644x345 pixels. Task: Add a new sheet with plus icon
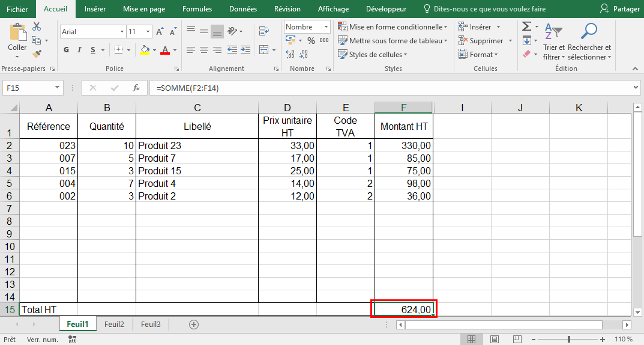coord(194,324)
